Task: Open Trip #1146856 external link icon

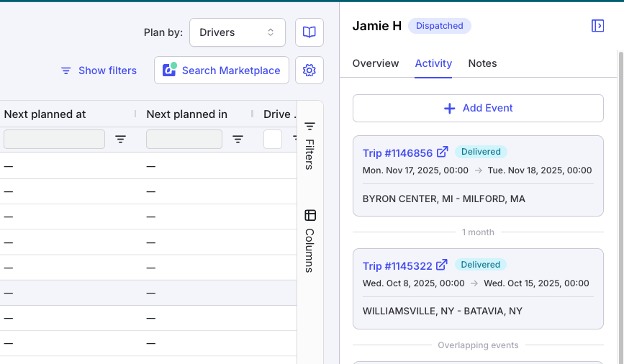Action: pyautogui.click(x=442, y=152)
